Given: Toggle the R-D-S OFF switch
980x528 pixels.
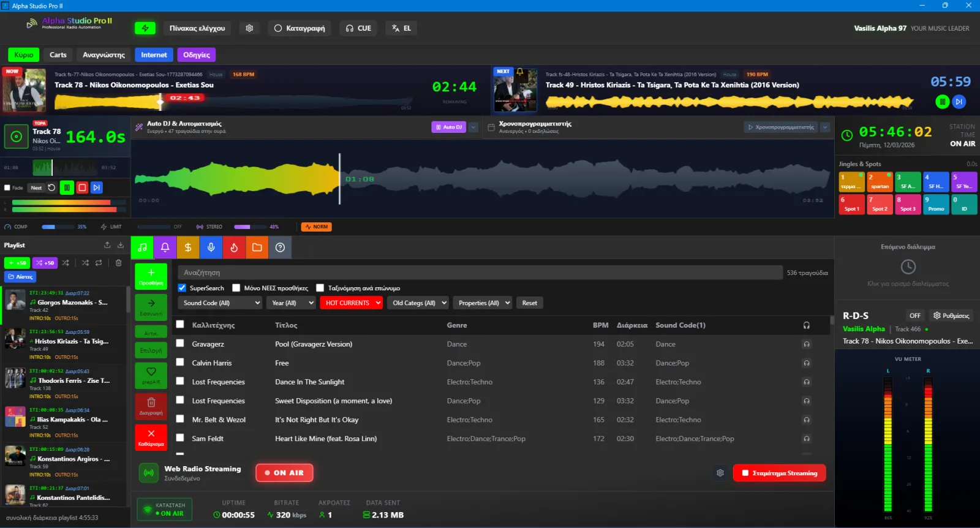Looking at the screenshot, I should [x=915, y=315].
